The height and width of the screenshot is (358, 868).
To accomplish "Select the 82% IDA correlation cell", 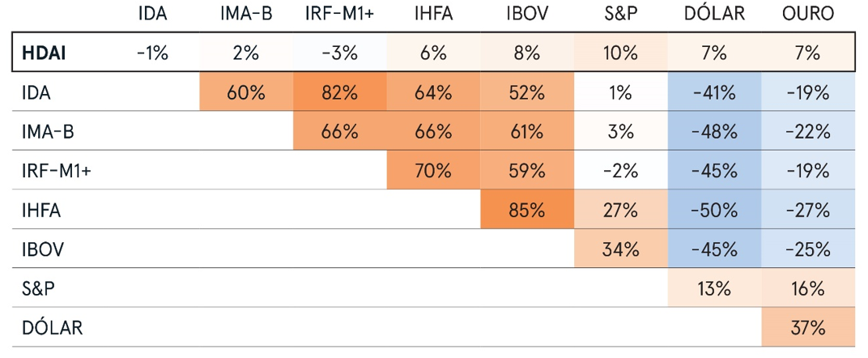I will coord(339,92).
